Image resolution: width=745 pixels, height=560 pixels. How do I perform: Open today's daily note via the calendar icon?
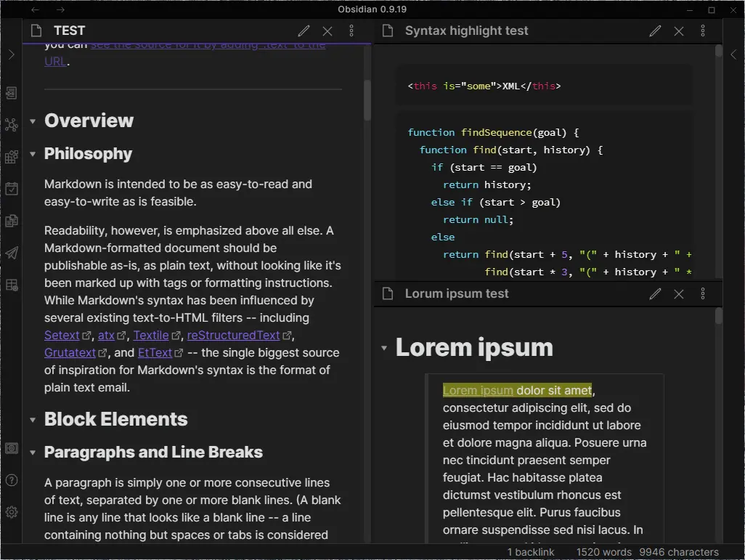[12, 189]
